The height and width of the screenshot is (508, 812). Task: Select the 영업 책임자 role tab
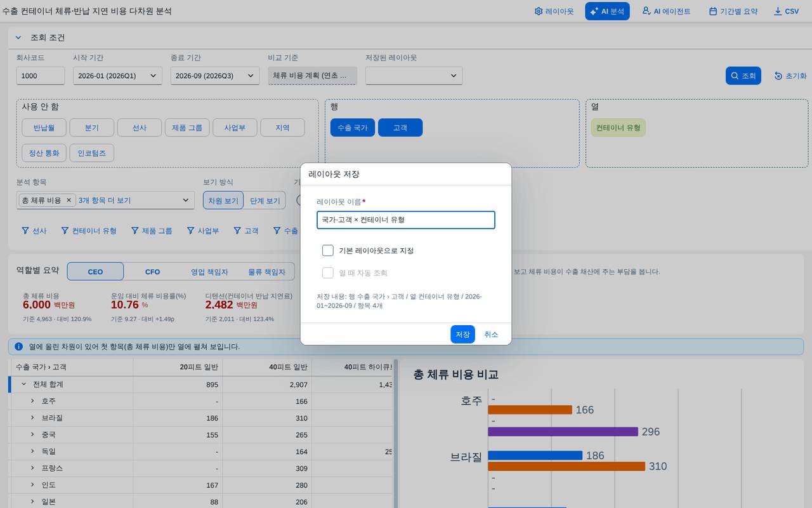click(x=209, y=272)
